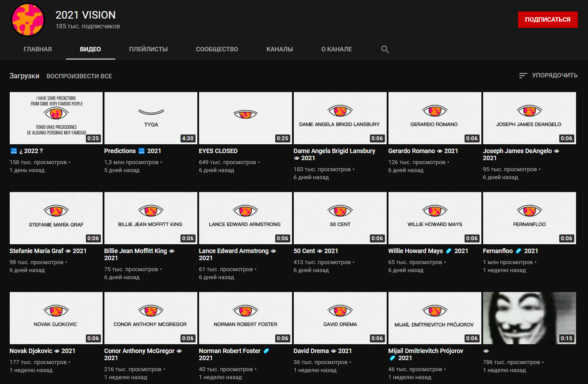Click '158 тыс. просмотров' under '¿ 2022 ?'
Image resolution: width=588 pixels, height=384 pixels.
point(38,162)
